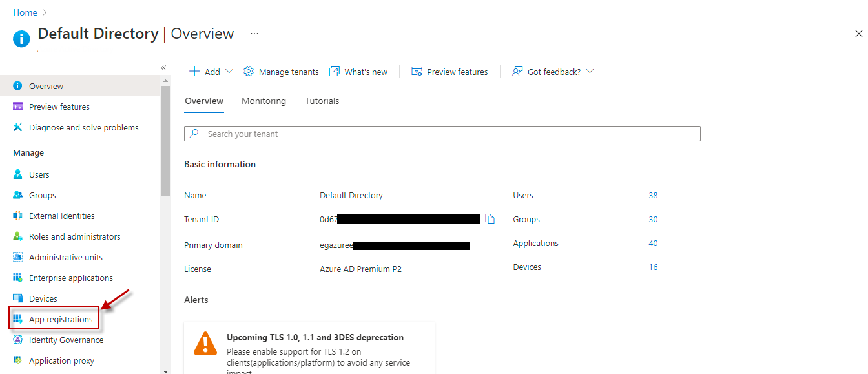Click the Got feedback person icon
This screenshot has width=868, height=374.
(x=517, y=71)
